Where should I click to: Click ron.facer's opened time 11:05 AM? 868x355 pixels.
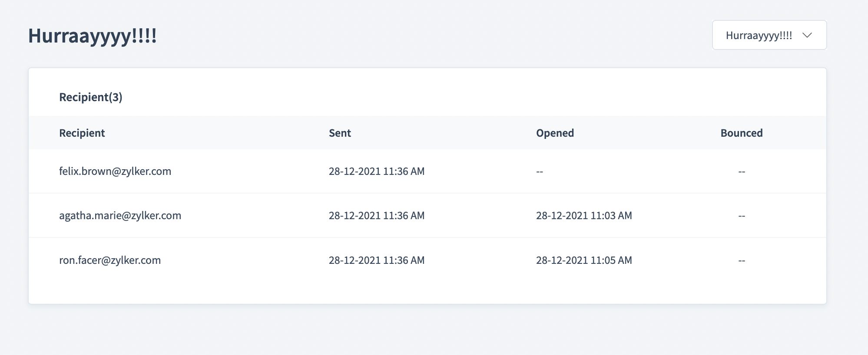click(584, 260)
